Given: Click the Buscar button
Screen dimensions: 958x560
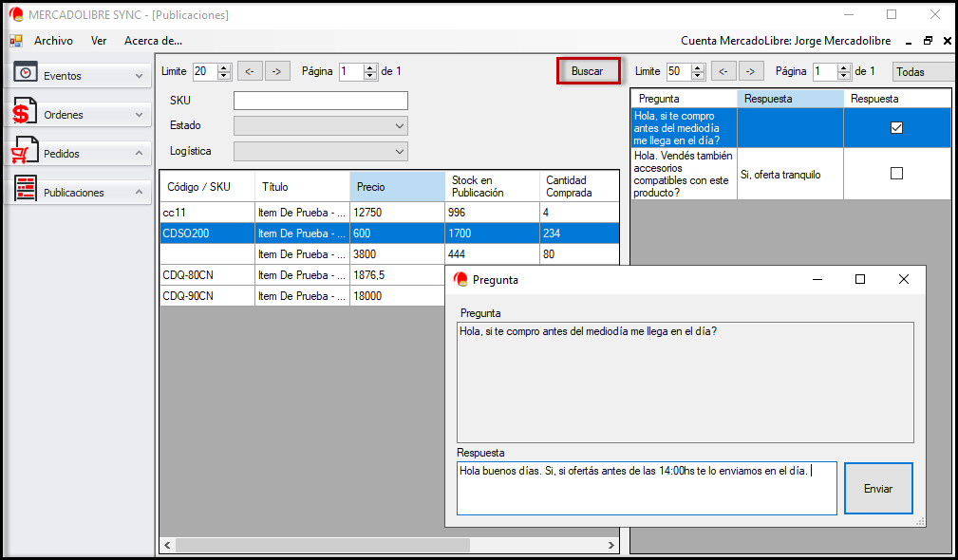Looking at the screenshot, I should point(588,71).
